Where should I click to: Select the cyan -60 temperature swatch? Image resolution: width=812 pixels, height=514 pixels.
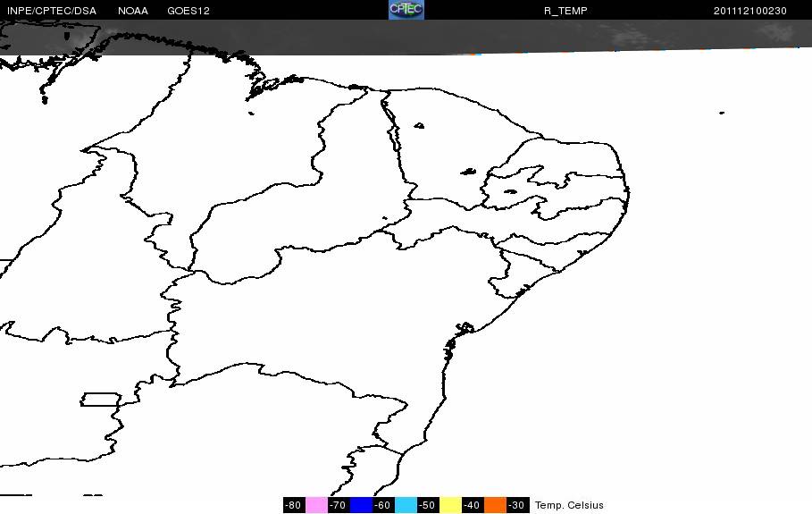point(406,505)
